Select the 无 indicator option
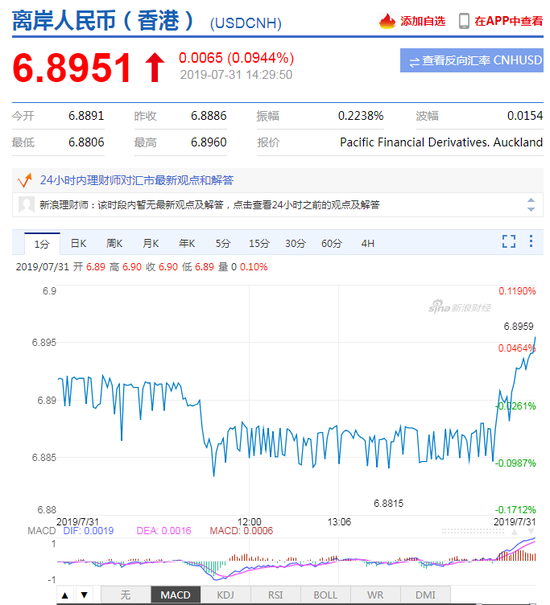The width and height of the screenshot is (550, 605). [x=126, y=595]
